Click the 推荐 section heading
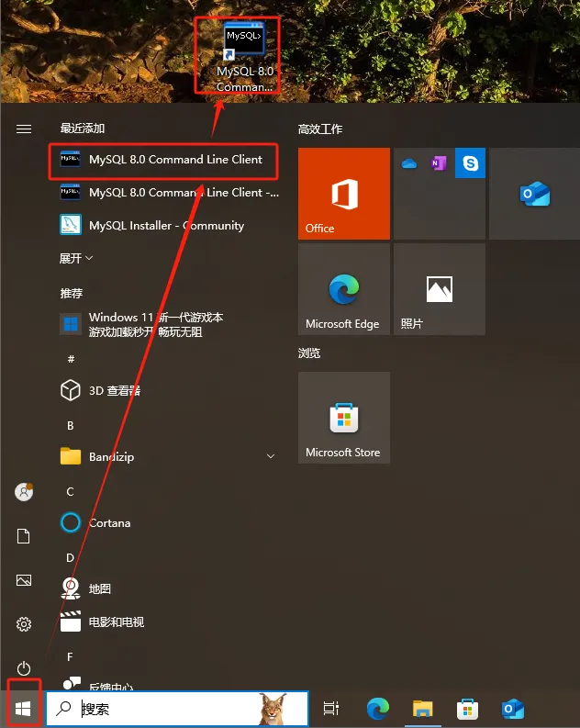 (x=72, y=294)
